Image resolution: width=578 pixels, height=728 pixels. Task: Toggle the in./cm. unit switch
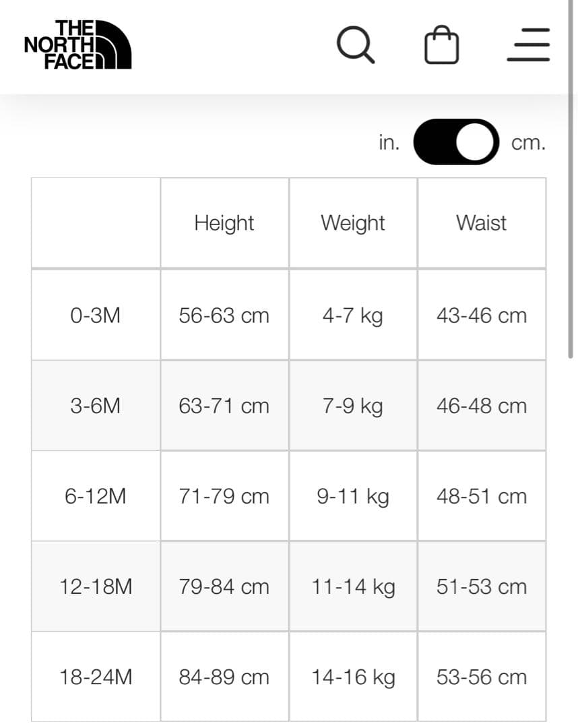456,142
